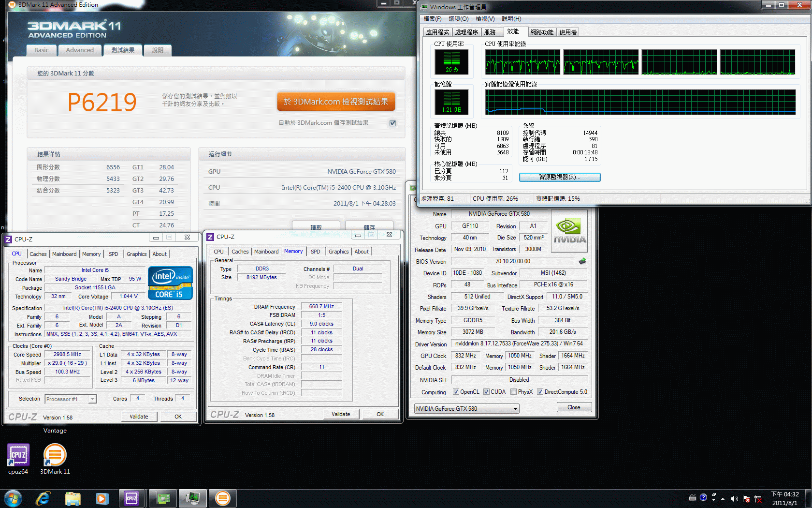Switch to Task Manager taskbar button

coord(193,498)
